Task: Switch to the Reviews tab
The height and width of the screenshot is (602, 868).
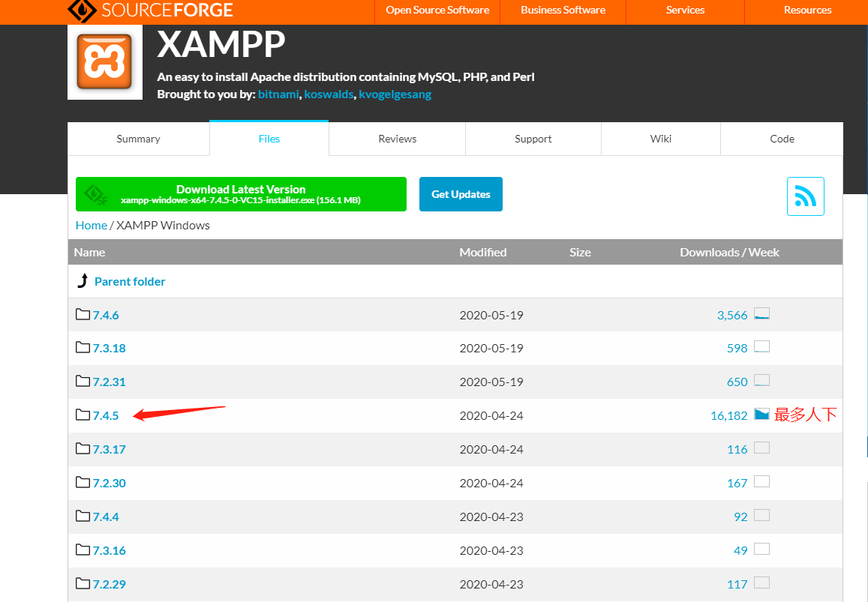Action: [x=397, y=139]
